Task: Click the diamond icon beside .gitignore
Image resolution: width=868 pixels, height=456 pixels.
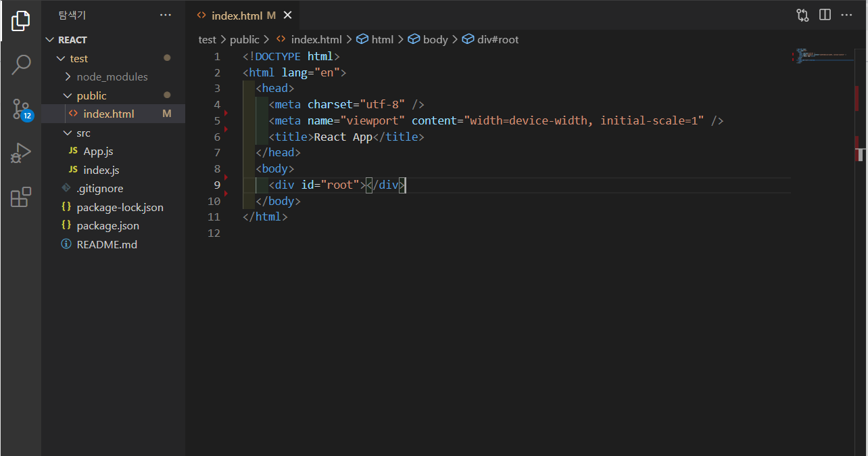Action: coord(66,188)
